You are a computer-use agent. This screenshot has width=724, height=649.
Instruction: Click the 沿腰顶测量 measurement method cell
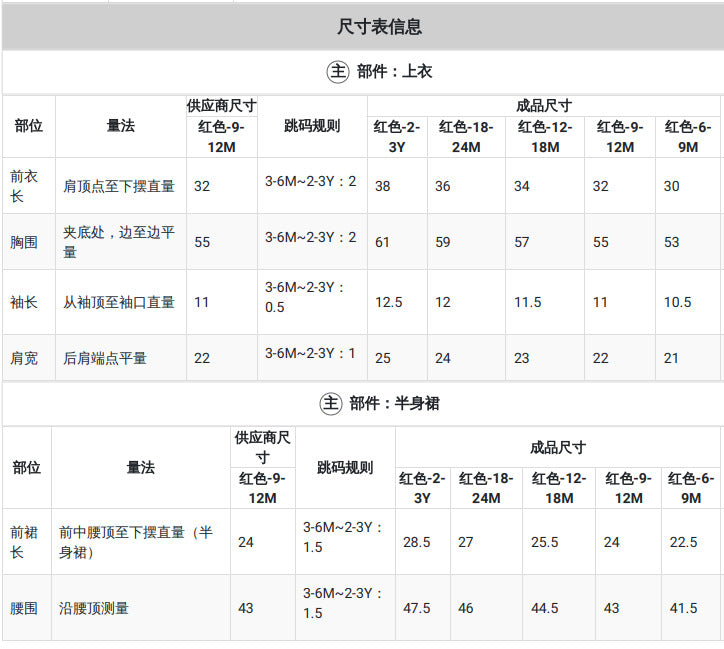click(x=141, y=608)
